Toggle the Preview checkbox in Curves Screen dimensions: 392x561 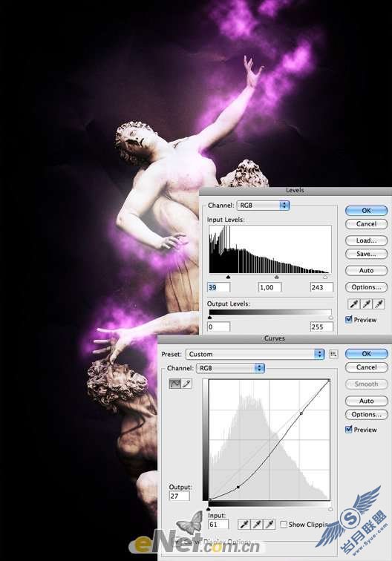(x=349, y=429)
